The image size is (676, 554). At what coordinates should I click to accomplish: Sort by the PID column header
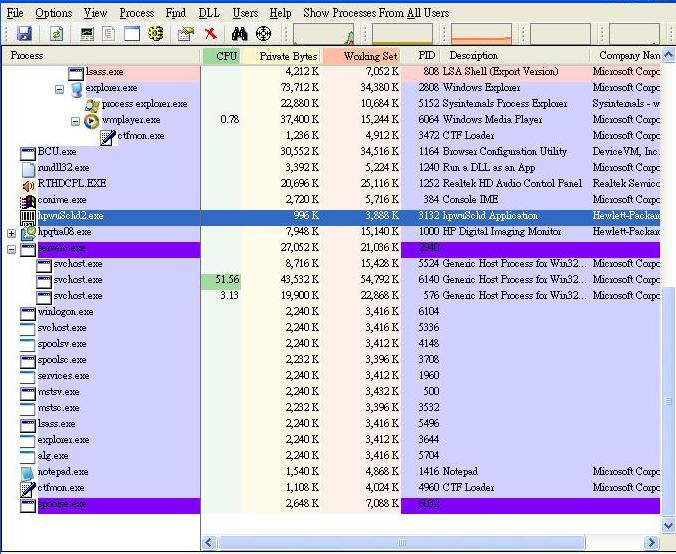(x=421, y=56)
